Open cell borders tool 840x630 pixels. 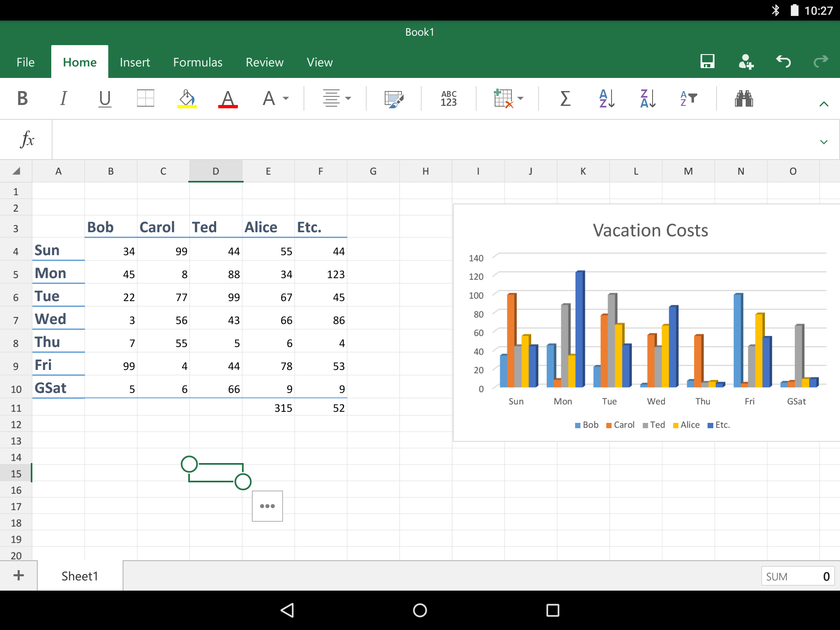(145, 98)
